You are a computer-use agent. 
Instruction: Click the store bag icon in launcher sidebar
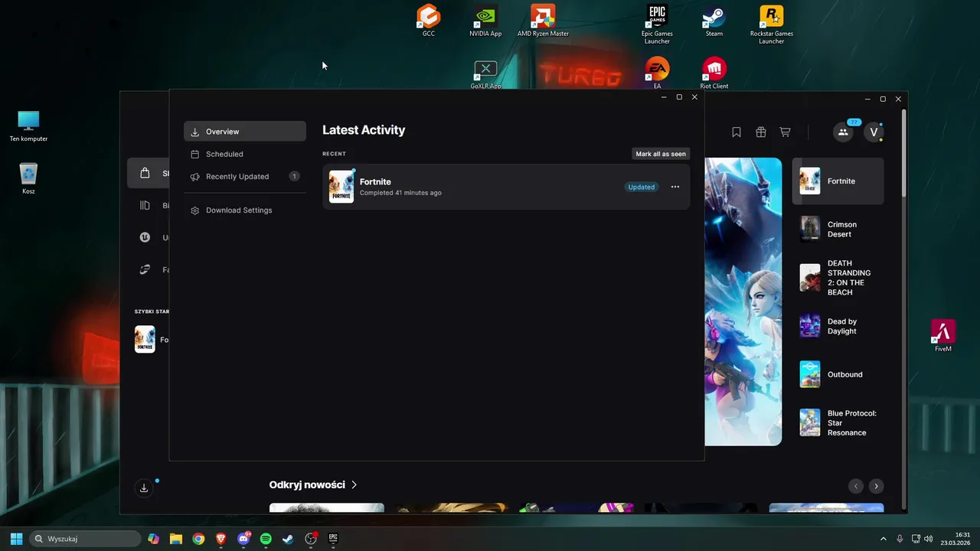[x=145, y=174]
